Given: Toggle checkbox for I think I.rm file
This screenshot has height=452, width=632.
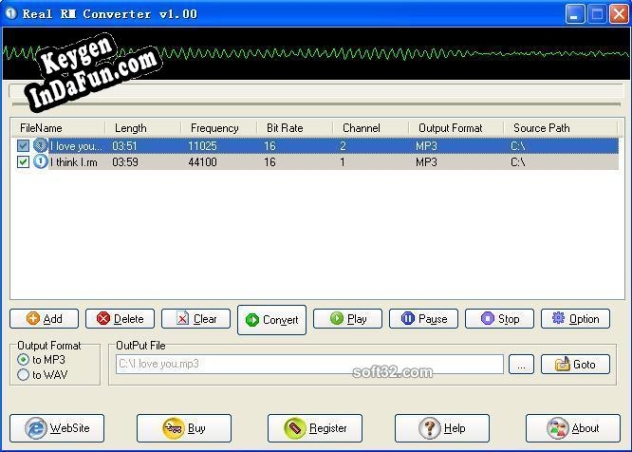Looking at the screenshot, I should (x=23, y=162).
